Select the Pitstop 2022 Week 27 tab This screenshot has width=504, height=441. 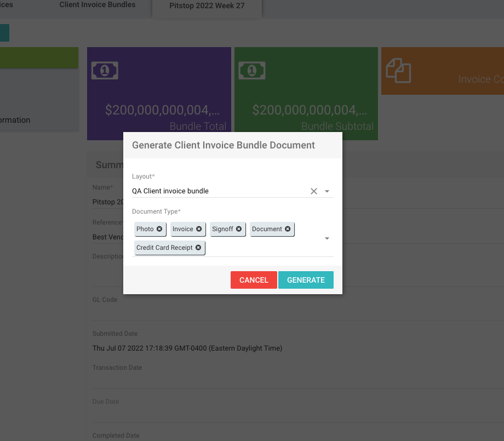[x=207, y=7]
